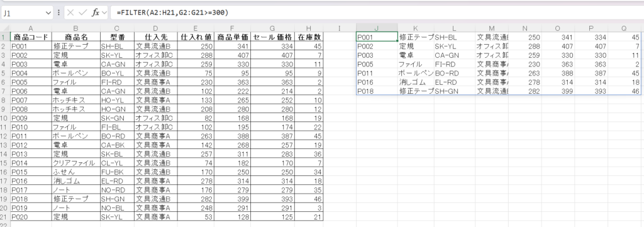Select model number BO-YL in column C
The width and height of the screenshot is (644, 227).
[x=116, y=73]
